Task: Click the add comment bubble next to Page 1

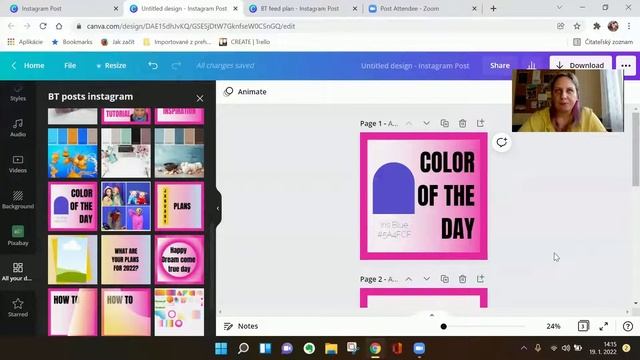Action: click(x=502, y=142)
